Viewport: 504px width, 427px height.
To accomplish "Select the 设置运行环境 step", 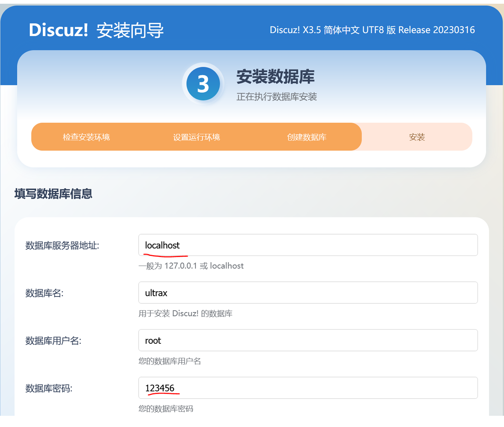I will (196, 136).
